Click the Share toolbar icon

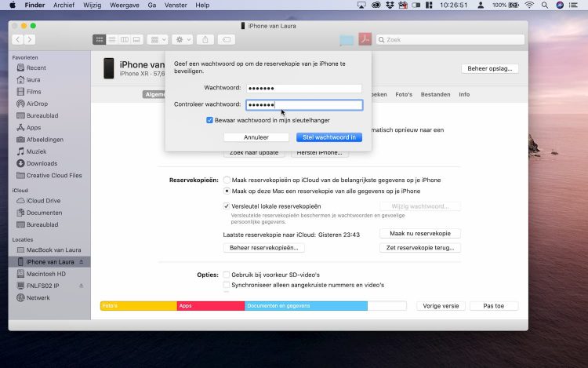(205, 39)
